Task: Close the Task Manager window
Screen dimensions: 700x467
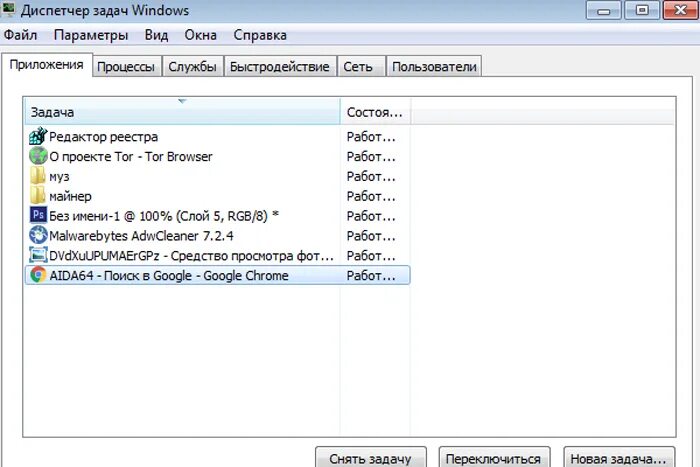Action: click(x=680, y=10)
